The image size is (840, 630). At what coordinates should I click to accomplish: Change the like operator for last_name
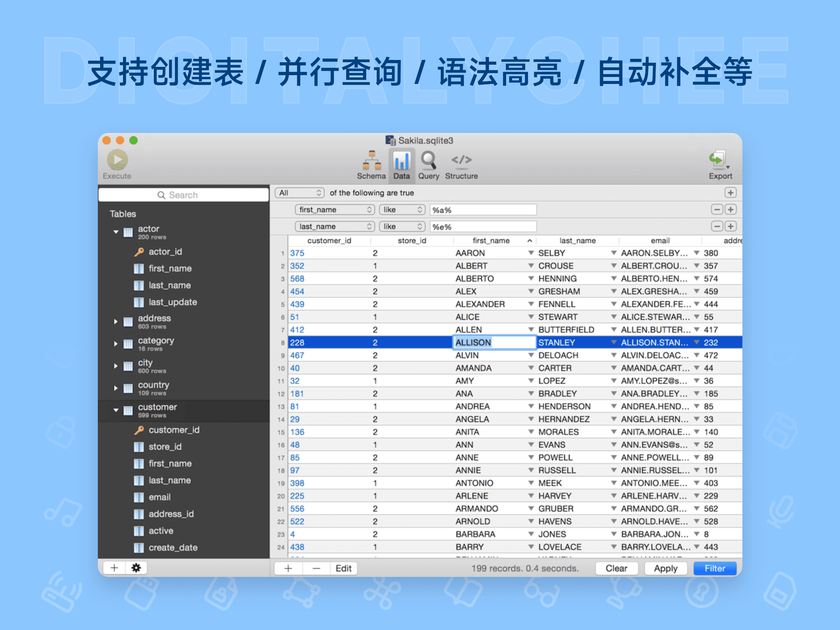401,226
